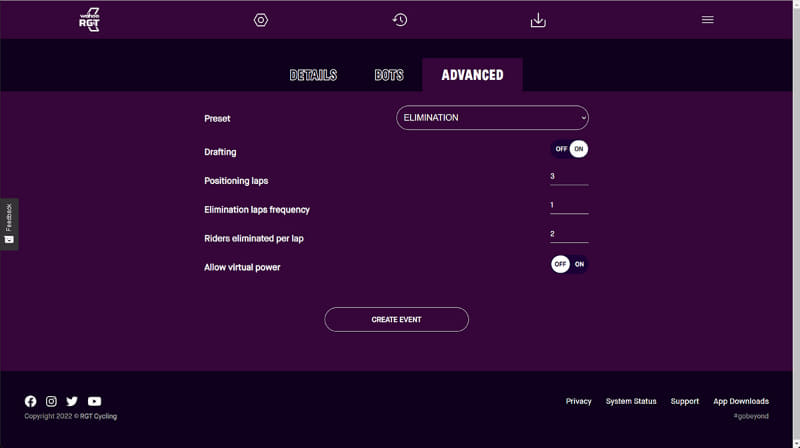Image resolution: width=800 pixels, height=448 pixels.
Task: Visit the YouTube icon in footer
Action: point(94,401)
